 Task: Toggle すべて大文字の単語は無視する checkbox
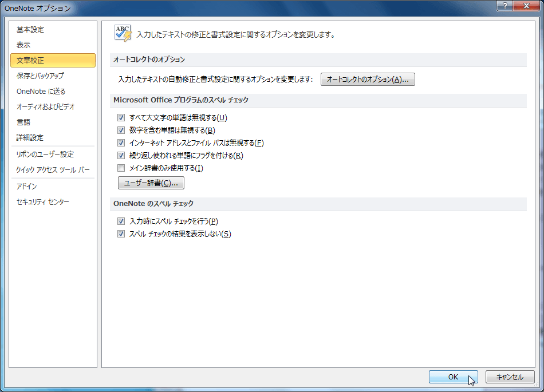[121, 118]
